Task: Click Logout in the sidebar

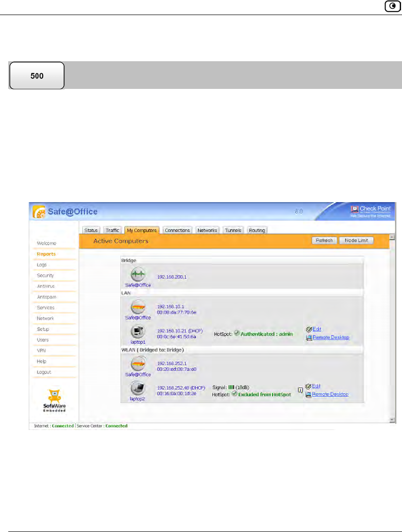Action: 44,372
